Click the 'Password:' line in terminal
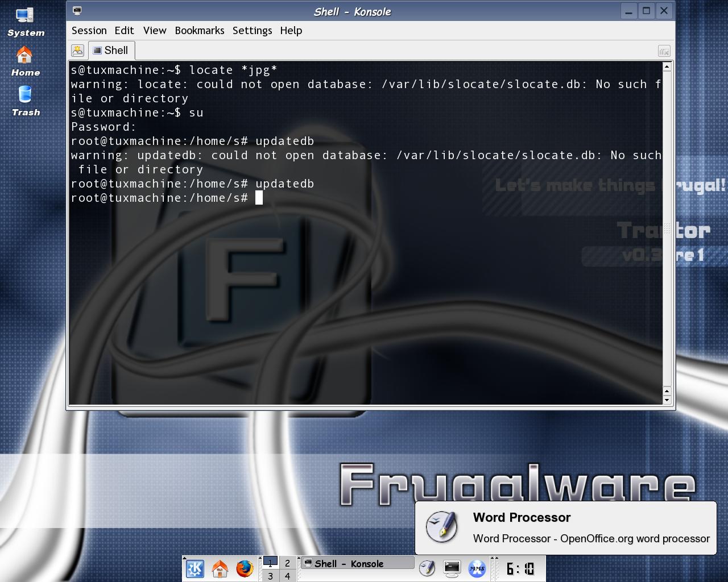This screenshot has height=582, width=728. (104, 127)
